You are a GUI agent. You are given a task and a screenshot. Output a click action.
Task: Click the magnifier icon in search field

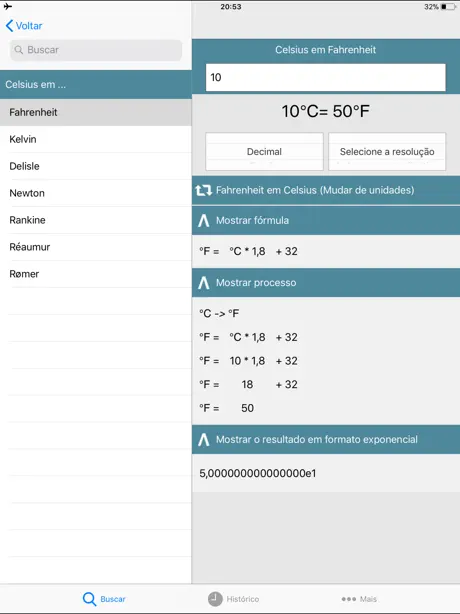[18, 50]
